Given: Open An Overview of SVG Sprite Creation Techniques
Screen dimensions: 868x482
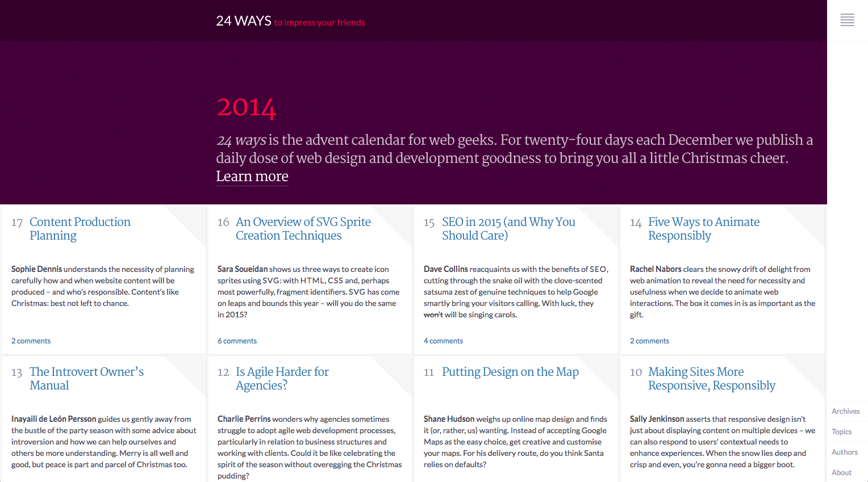Looking at the screenshot, I should 303,229.
